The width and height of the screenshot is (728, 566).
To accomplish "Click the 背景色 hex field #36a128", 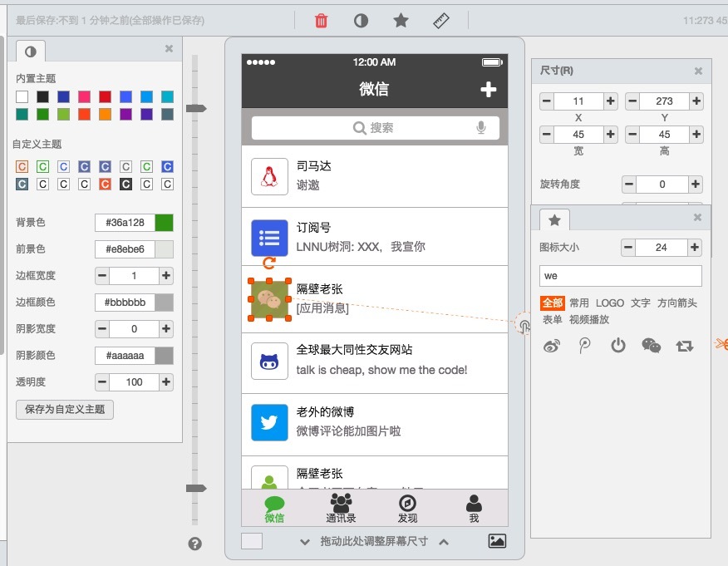I will coord(125,223).
